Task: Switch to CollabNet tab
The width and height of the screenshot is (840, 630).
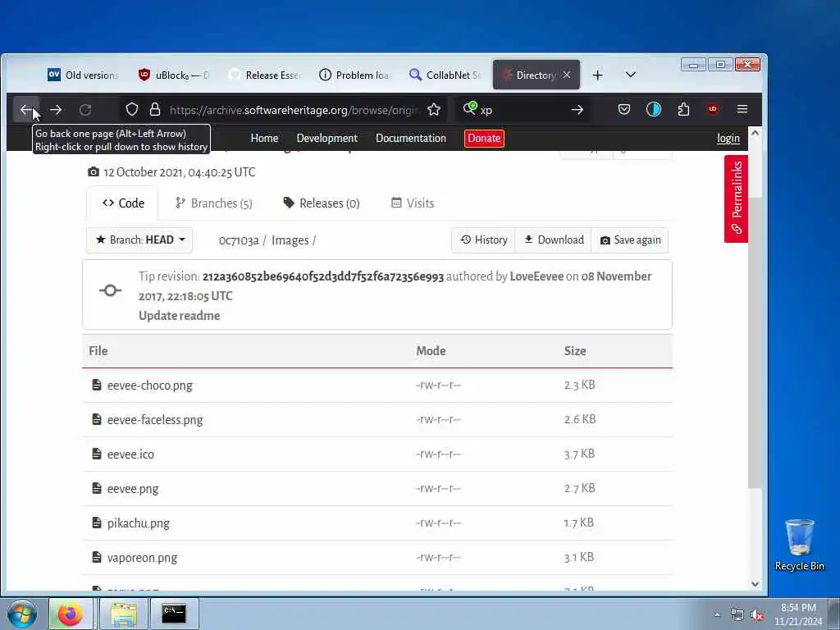Action: click(445, 75)
